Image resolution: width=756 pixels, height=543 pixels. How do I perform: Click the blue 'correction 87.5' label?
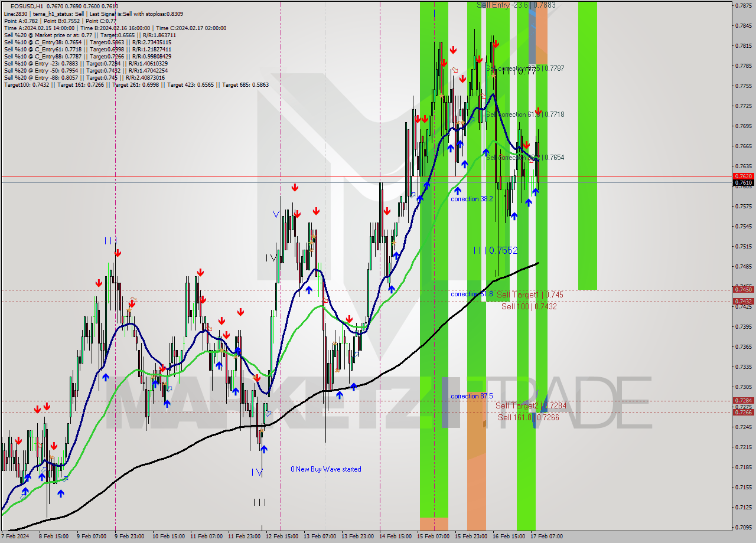click(x=472, y=396)
